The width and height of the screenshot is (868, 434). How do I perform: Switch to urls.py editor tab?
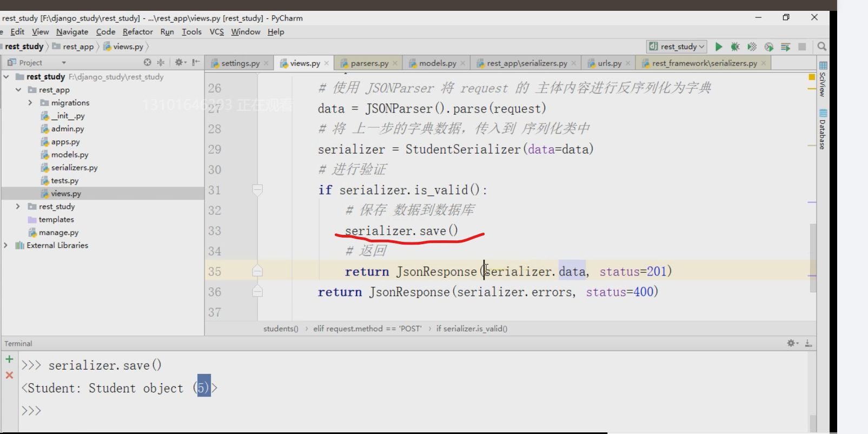[609, 63]
